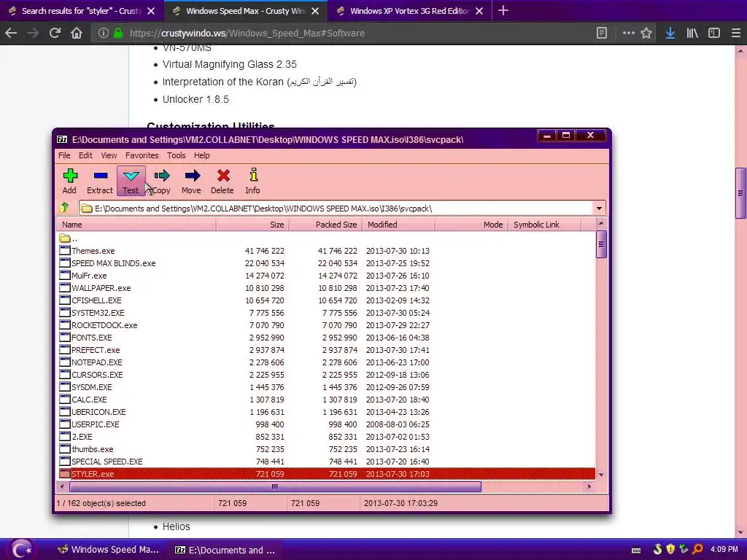The width and height of the screenshot is (747, 560).
Task: Click the Symbolic Link column header
Action: coord(544,225)
